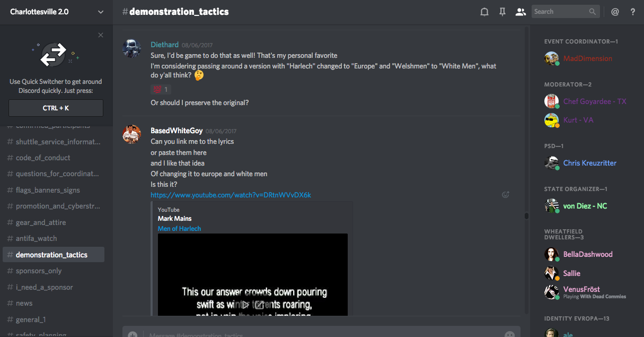Viewport: 644px width, 337px height.
Task: Show pinned messages with the pin icon
Action: pyautogui.click(x=502, y=12)
